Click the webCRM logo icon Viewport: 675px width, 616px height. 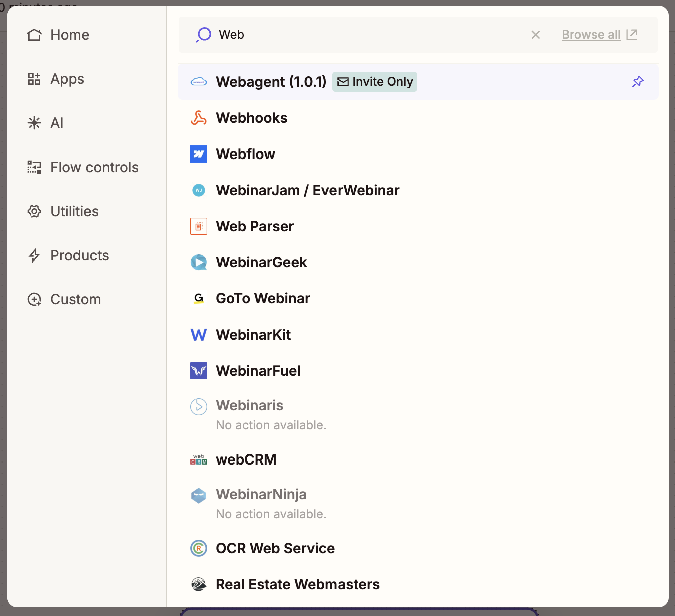click(199, 459)
